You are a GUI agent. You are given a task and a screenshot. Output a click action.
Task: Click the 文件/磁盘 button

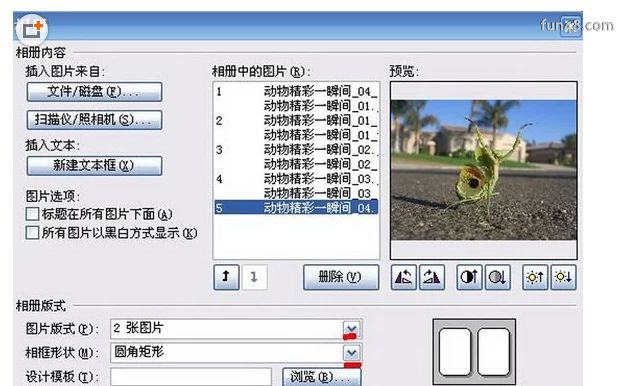[94, 92]
